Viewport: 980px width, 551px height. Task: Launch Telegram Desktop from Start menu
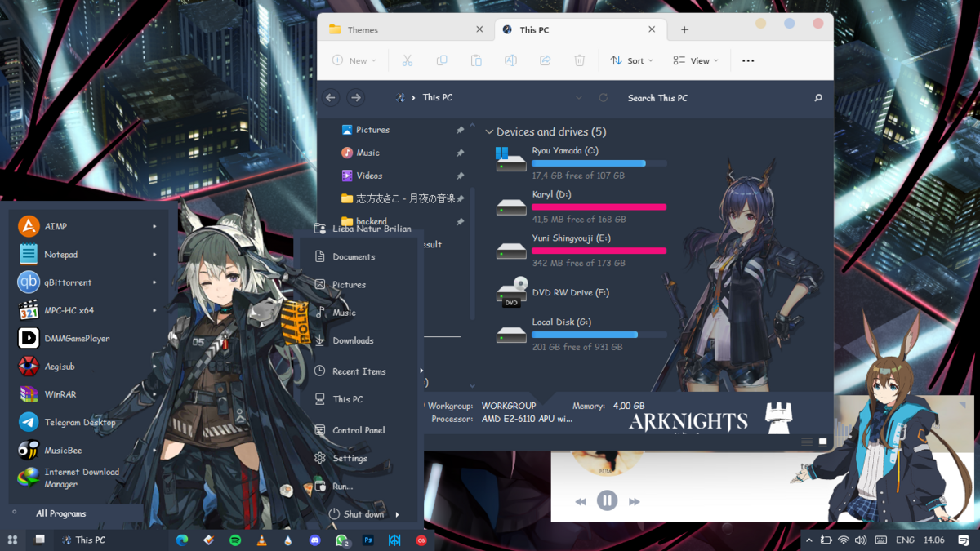click(79, 422)
